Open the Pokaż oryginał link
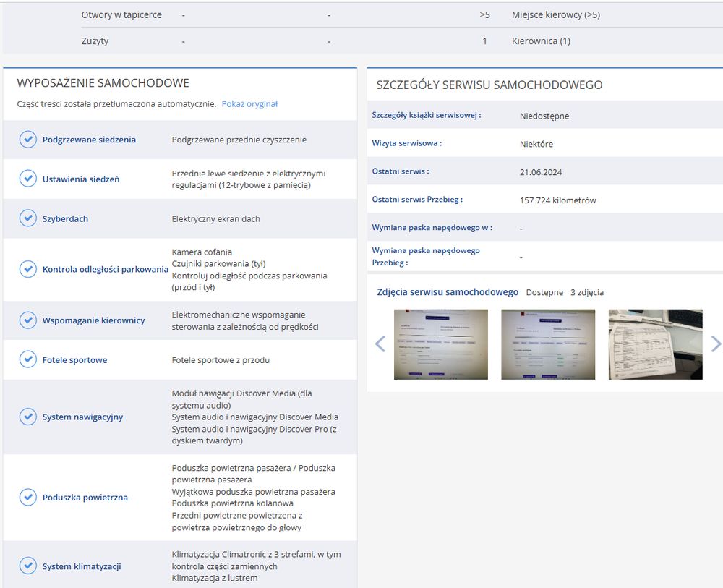The width and height of the screenshot is (723, 588). (x=249, y=103)
